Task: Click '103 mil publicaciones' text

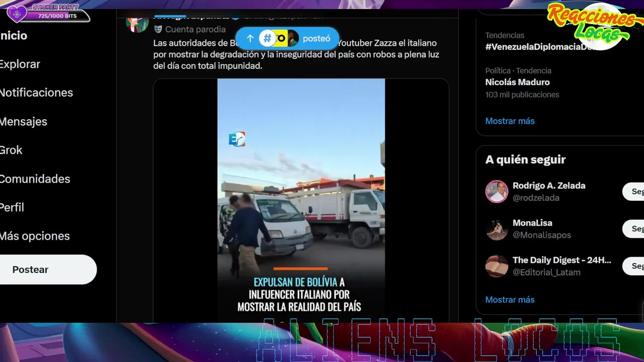Action: click(522, 95)
